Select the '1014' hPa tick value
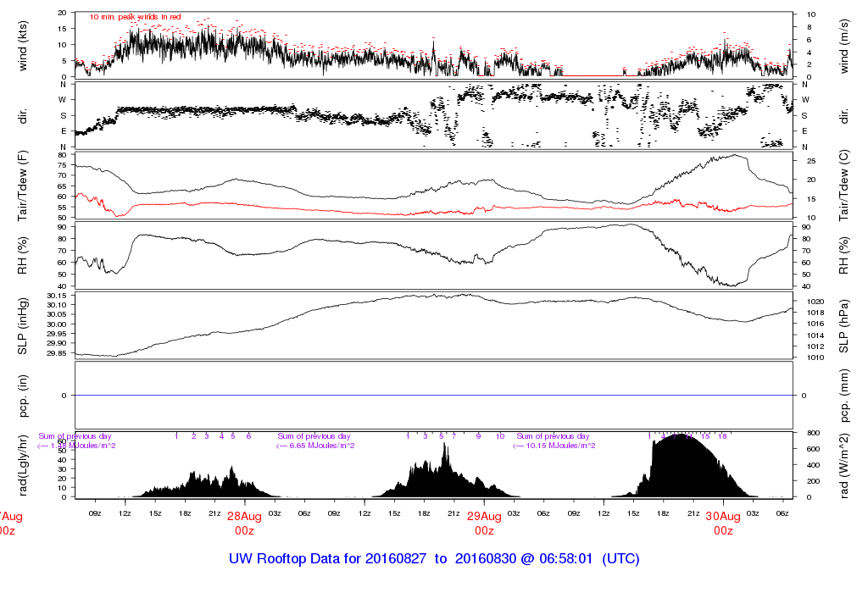868x593 pixels. (816, 335)
